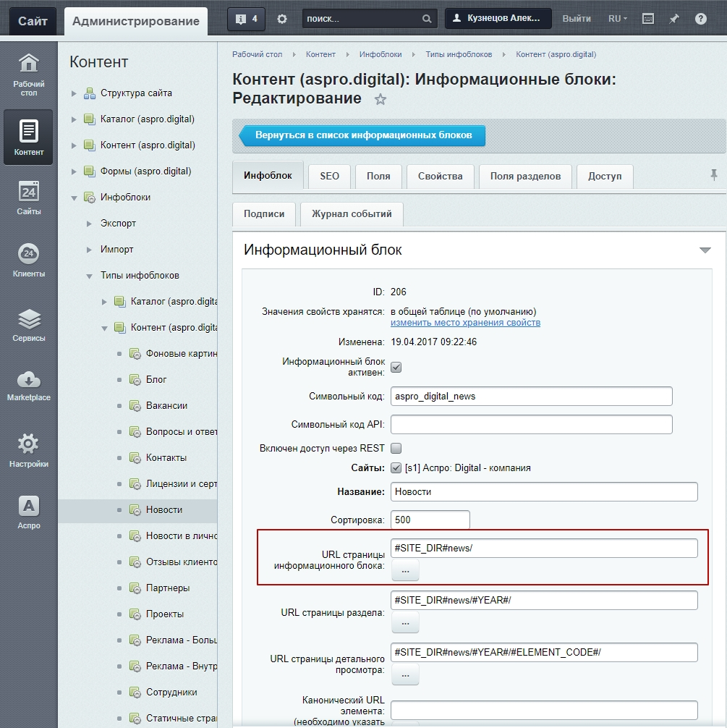Open the Подписи tab
This screenshot has width=727, height=728.
coord(264,213)
